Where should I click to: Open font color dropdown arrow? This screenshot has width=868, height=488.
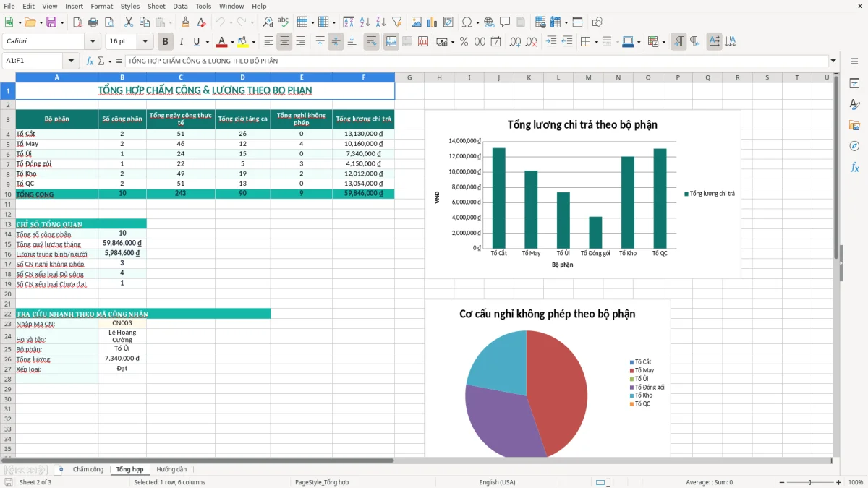coord(232,42)
